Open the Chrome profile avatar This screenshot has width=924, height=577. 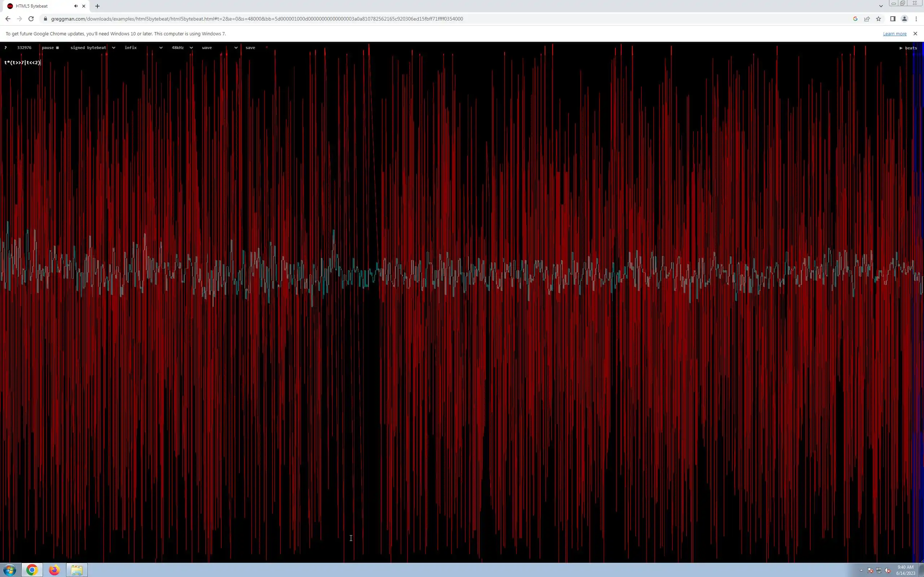pos(904,19)
